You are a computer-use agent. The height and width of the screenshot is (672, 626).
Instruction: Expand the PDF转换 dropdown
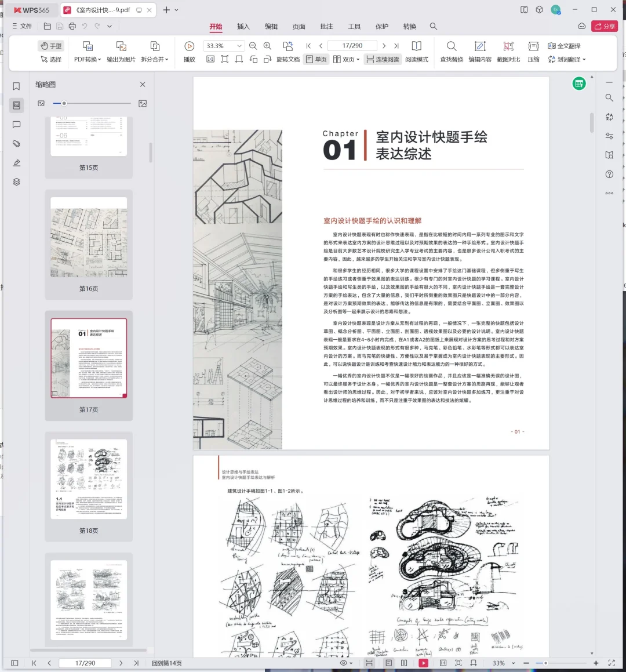click(88, 59)
